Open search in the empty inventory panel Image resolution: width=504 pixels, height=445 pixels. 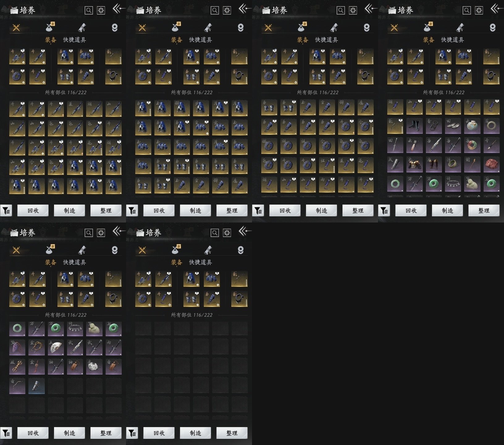215,233
